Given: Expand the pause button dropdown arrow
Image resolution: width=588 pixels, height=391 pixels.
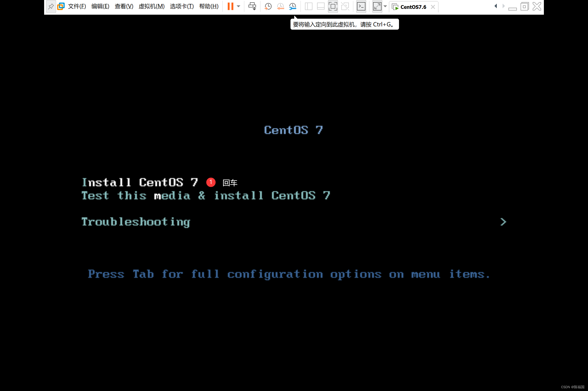Looking at the screenshot, I should coord(238,7).
